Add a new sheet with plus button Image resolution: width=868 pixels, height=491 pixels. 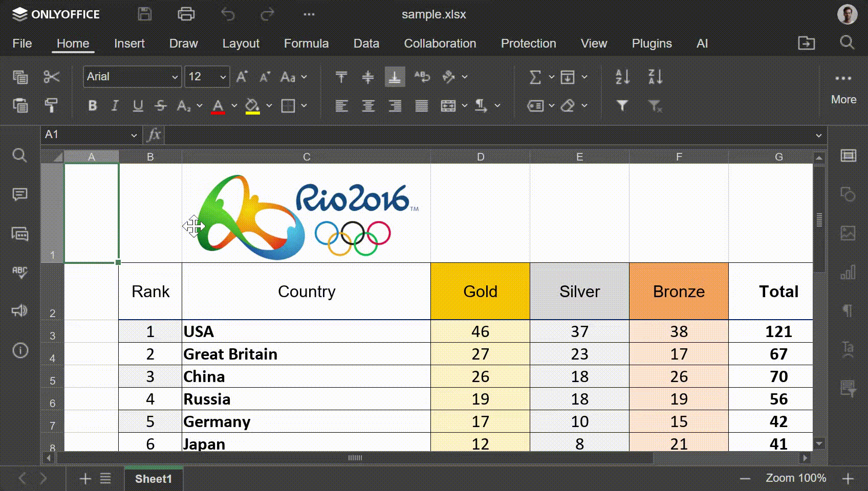coord(85,479)
